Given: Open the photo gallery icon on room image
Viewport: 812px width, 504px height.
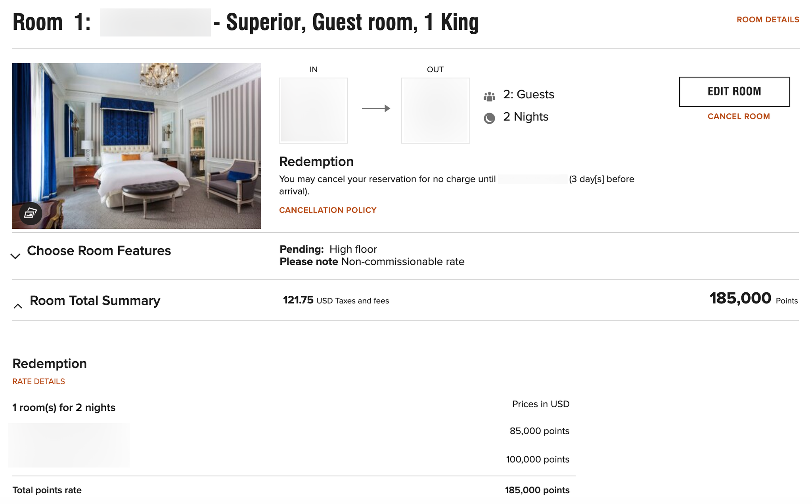Looking at the screenshot, I should pyautogui.click(x=30, y=214).
